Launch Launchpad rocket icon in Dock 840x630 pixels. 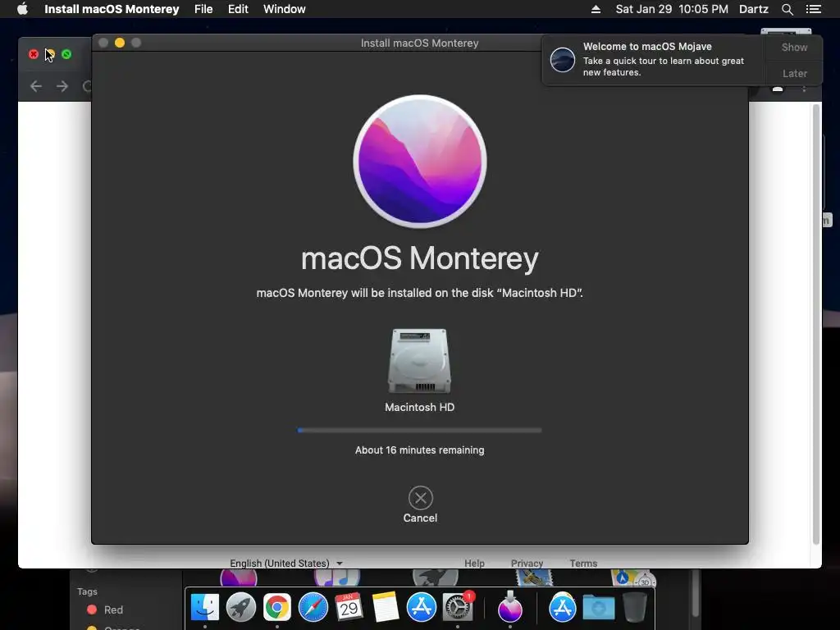point(240,608)
